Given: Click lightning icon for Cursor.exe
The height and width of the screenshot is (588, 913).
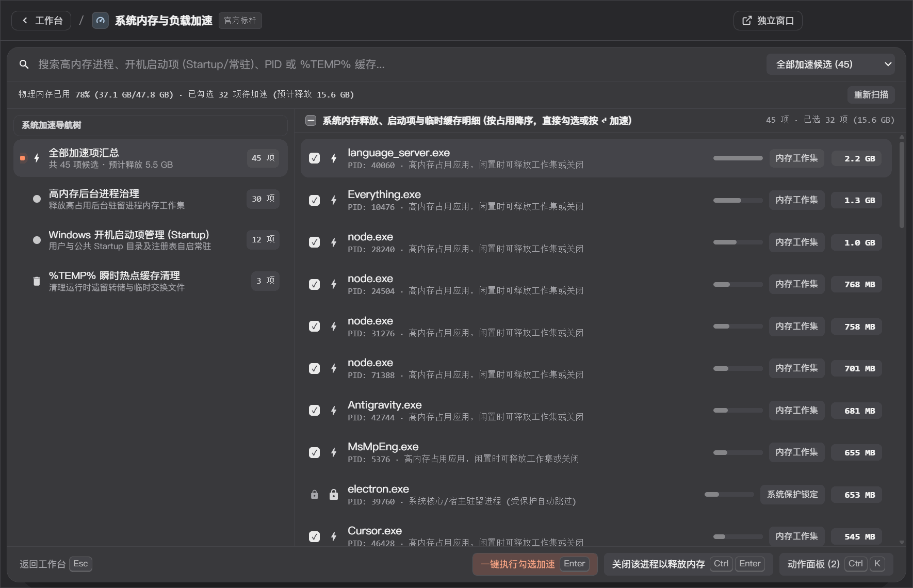Looking at the screenshot, I should pos(334,536).
